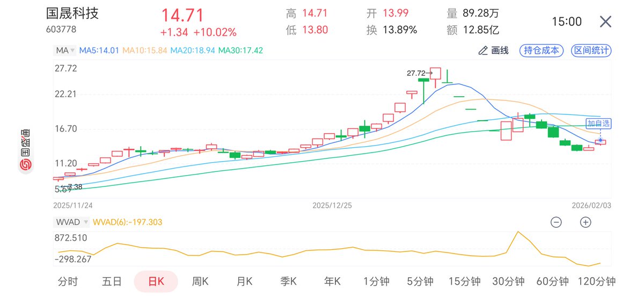Click the 2025/12/25 date label
The width and height of the screenshot is (644, 296).
click(331, 205)
